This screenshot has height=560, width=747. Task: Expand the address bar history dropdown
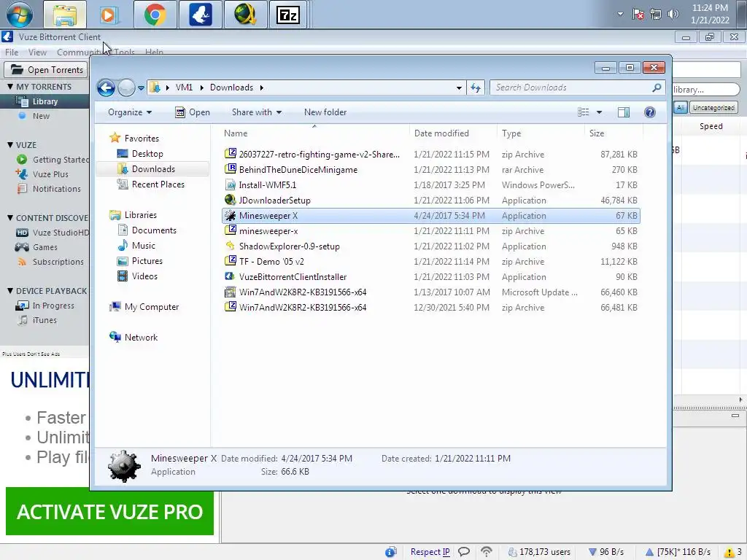[459, 88]
